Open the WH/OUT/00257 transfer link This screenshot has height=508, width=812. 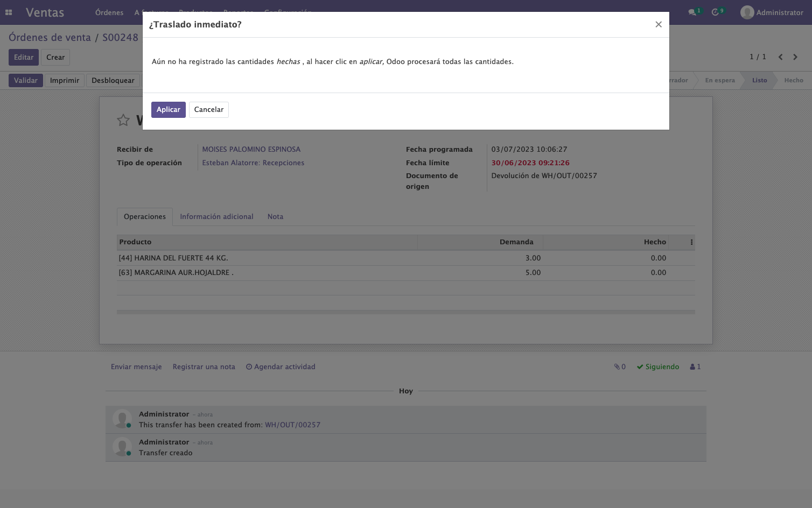coord(292,425)
